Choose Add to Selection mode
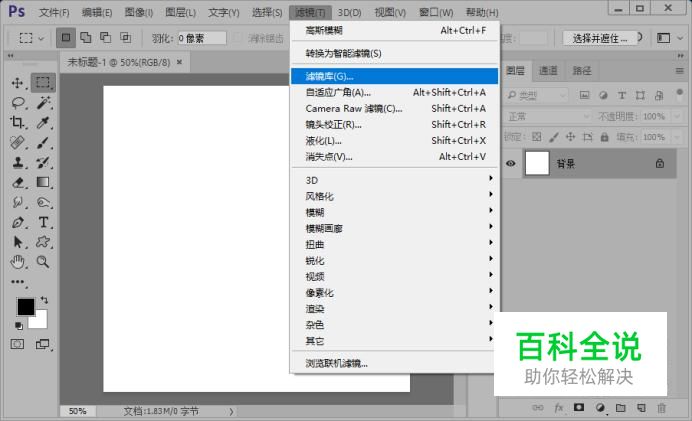 point(86,38)
